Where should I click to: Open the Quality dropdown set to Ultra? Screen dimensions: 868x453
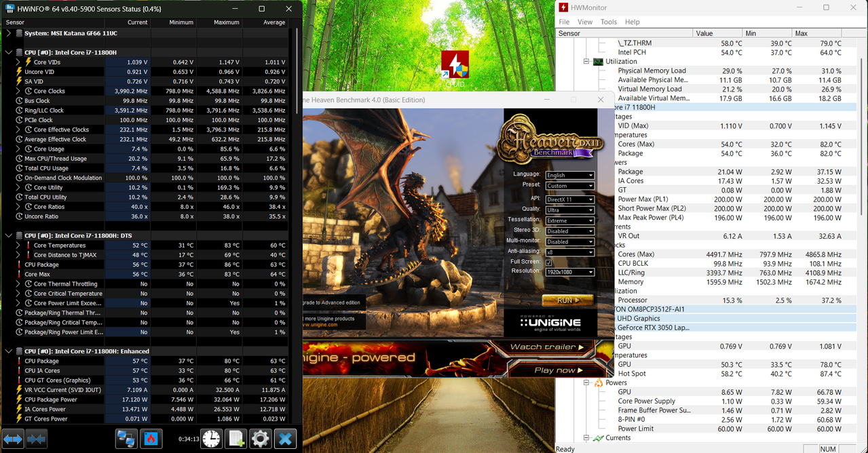(569, 210)
